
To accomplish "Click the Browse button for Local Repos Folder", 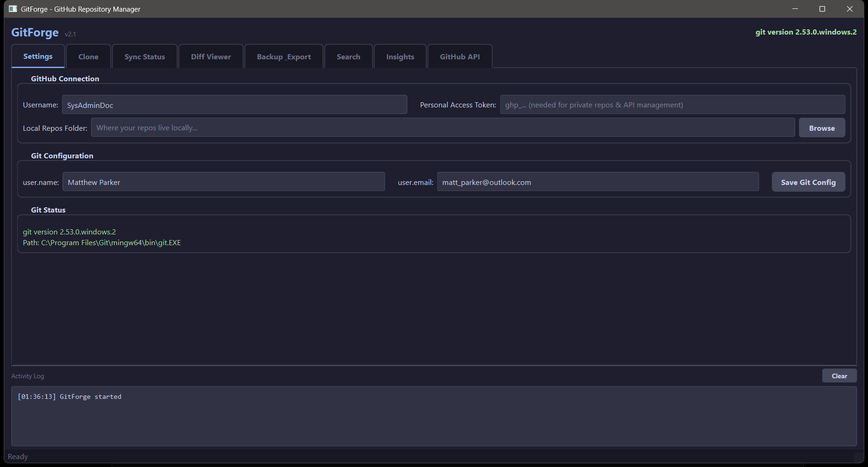I will click(x=821, y=127).
